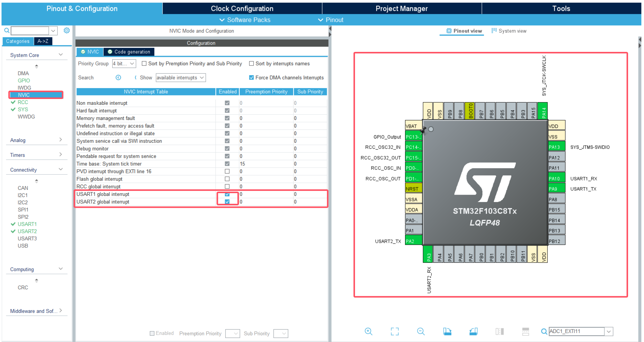This screenshot has width=644, height=342.
Task: Select USART3 in Connectivity list
Action: tap(27, 238)
